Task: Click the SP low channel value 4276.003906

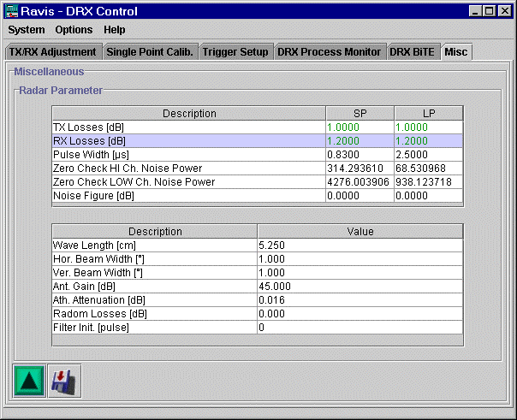Action: point(360,182)
